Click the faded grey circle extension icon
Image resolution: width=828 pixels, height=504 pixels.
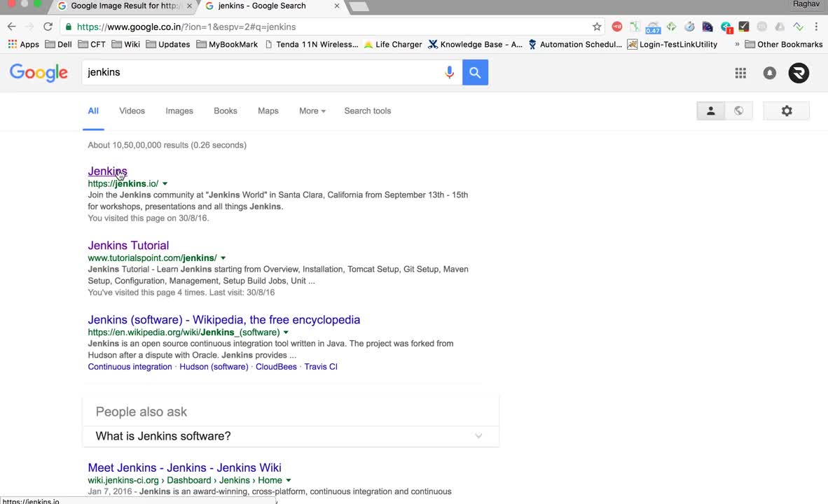[x=762, y=27]
